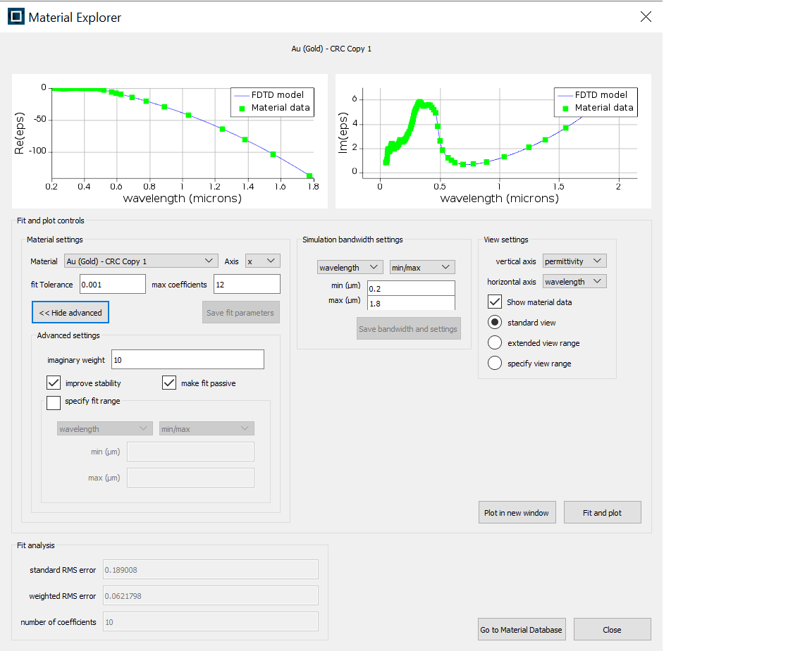Click the fit Tolerance input field
Viewport: 812px width, 651px height.
112,284
